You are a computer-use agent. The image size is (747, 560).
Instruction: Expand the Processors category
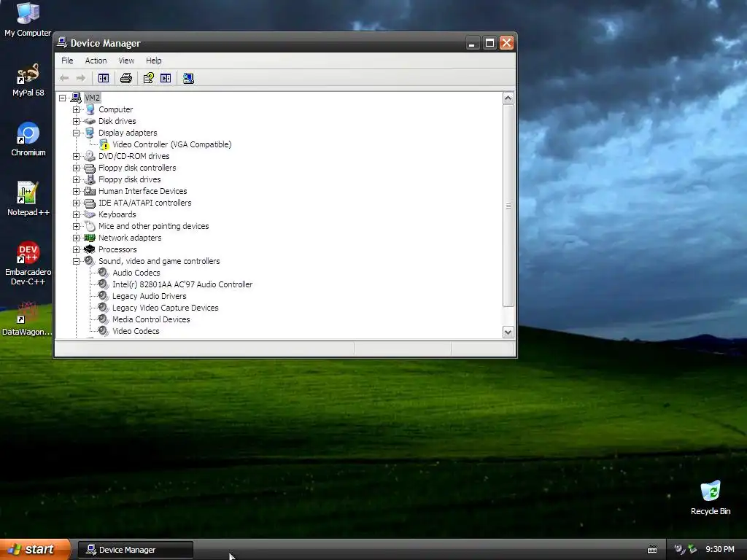coord(76,249)
